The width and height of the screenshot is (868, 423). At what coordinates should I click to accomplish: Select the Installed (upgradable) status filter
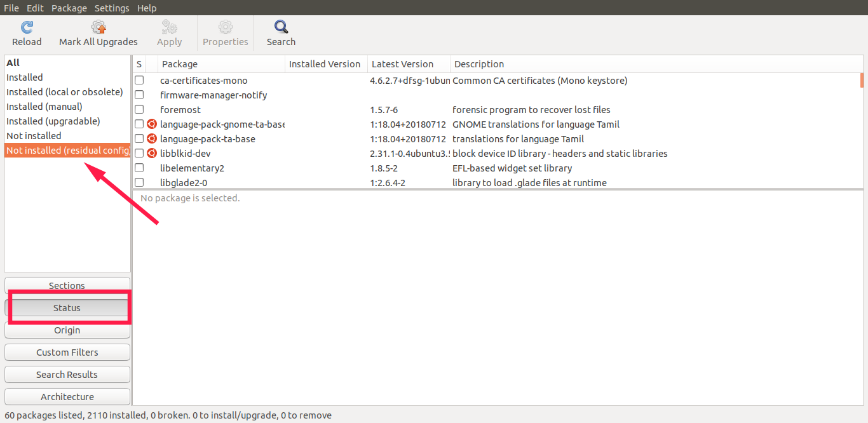point(53,121)
